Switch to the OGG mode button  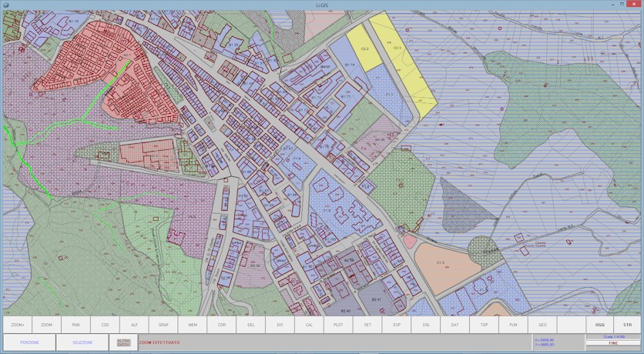[x=600, y=325]
